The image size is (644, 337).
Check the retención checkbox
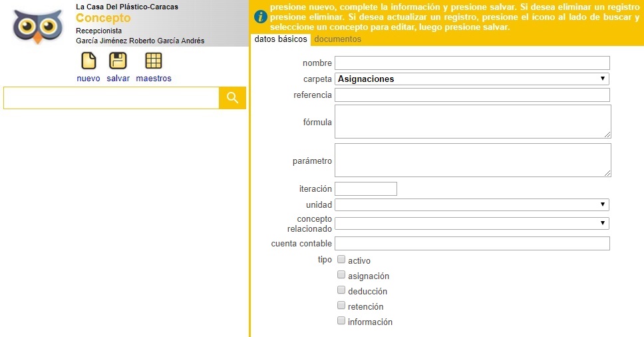click(x=341, y=305)
